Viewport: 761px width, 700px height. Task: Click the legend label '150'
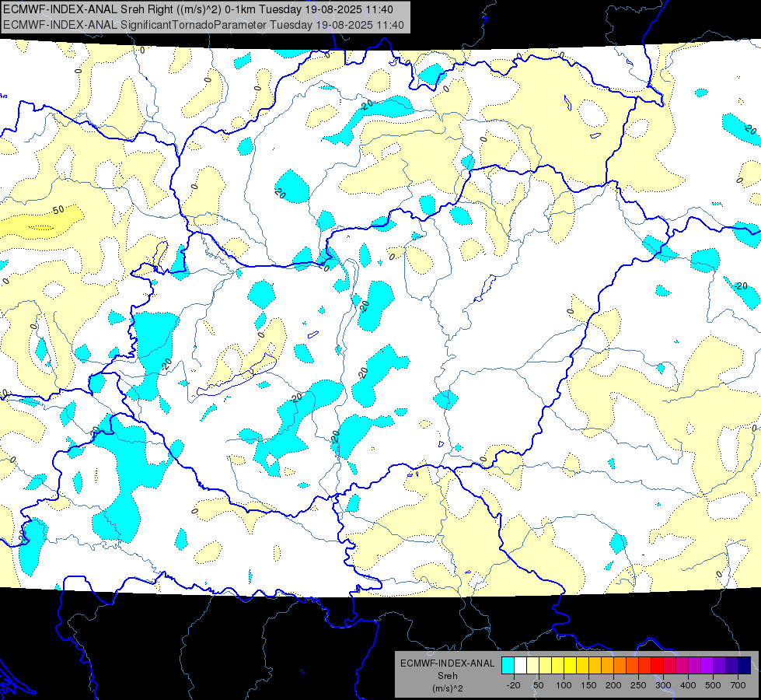[588, 685]
